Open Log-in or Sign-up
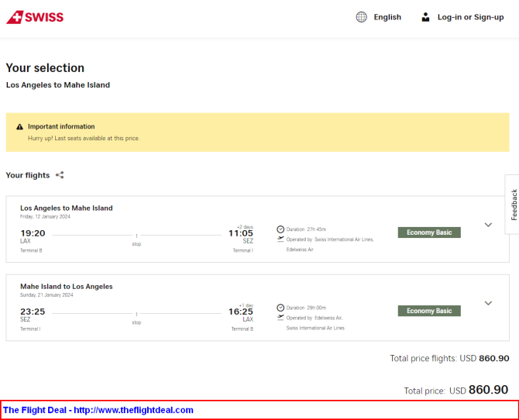The width and height of the screenshot is (519, 420). click(470, 17)
